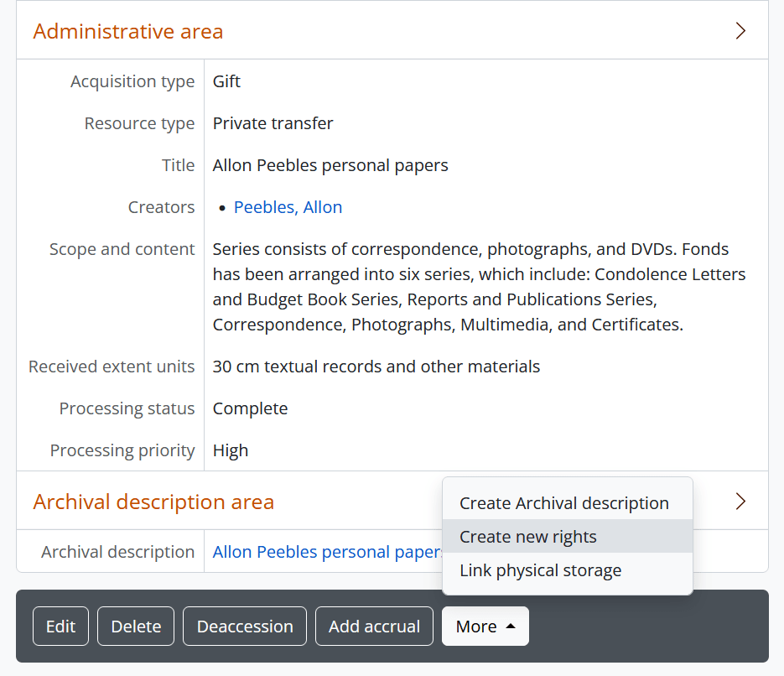The height and width of the screenshot is (676, 784).
Task: Click the 30 cm textual records extent value
Action: pos(376,367)
